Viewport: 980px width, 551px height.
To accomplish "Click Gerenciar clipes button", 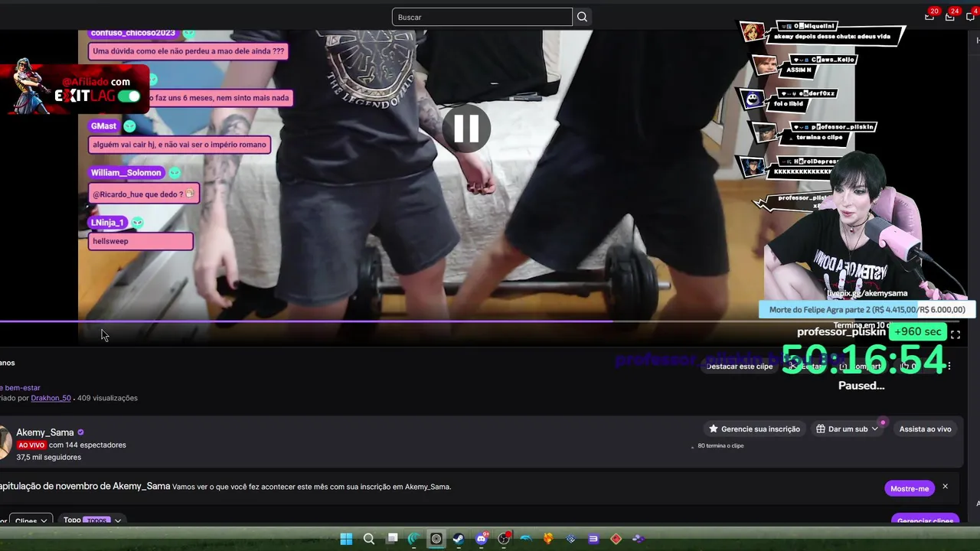I will tap(925, 520).
